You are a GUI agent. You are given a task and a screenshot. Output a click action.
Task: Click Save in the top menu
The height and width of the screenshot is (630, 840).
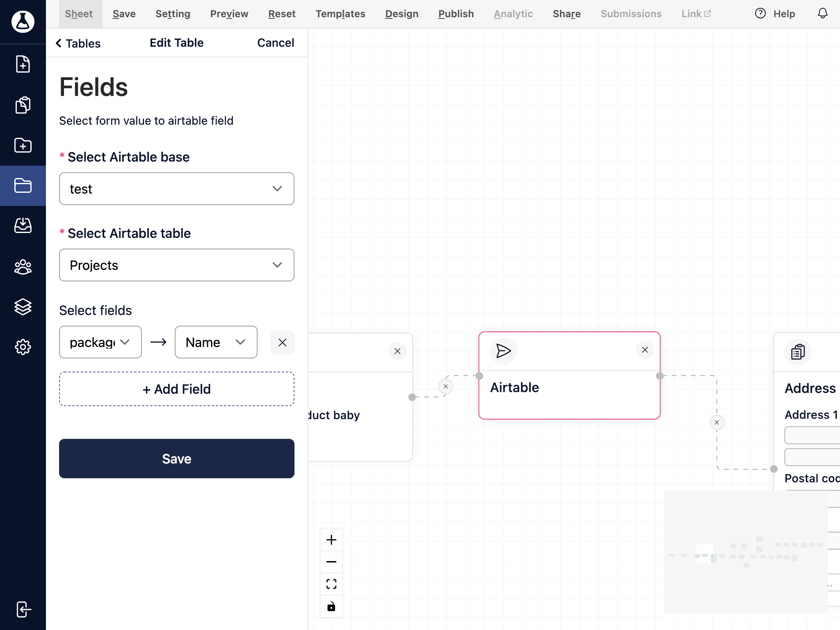click(124, 14)
